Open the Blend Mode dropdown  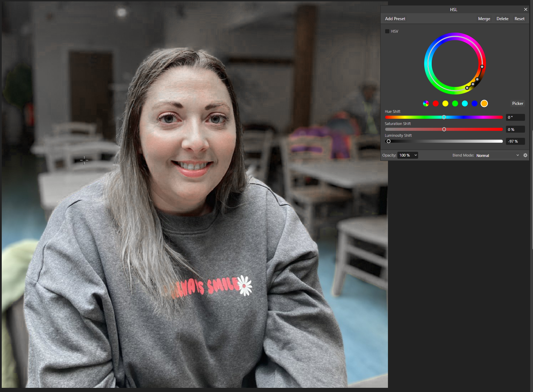497,155
